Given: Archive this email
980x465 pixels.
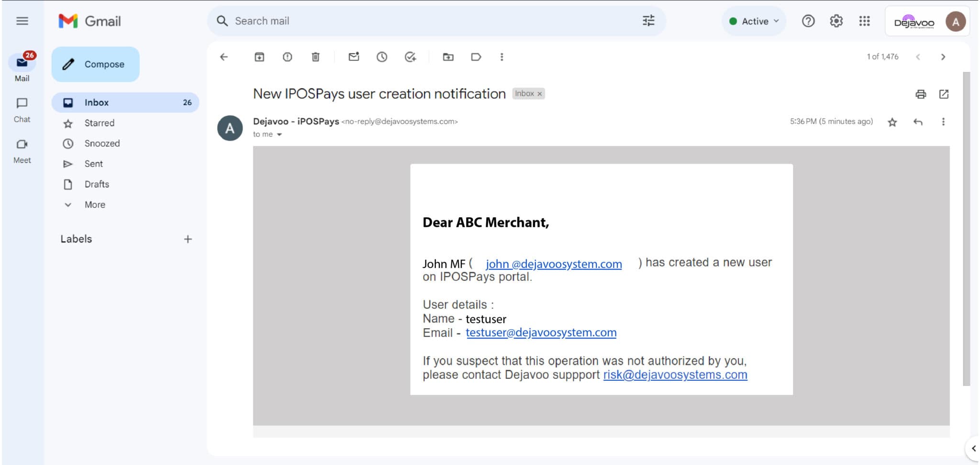Looking at the screenshot, I should [x=259, y=57].
